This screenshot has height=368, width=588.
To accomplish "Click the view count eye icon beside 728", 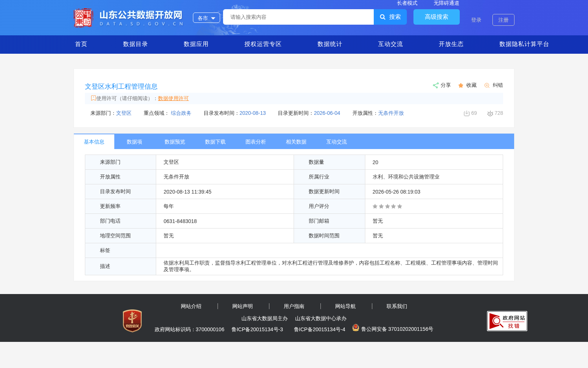I will [x=490, y=113].
